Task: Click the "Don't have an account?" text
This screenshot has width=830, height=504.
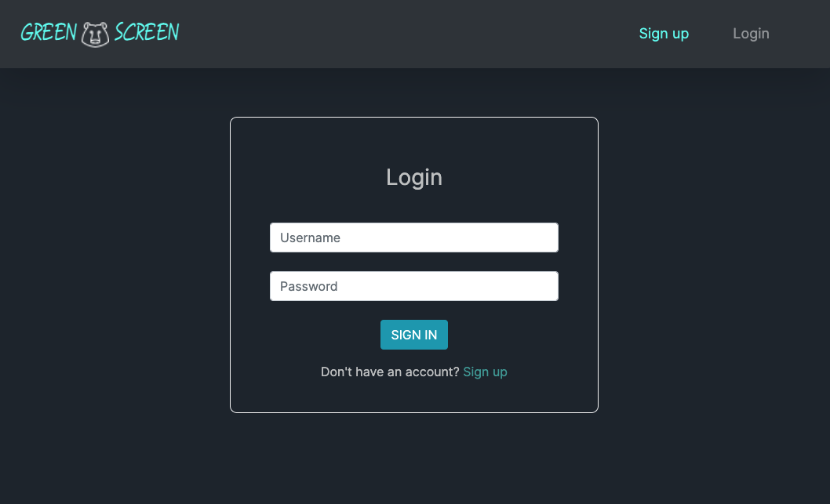Action: (x=390, y=372)
